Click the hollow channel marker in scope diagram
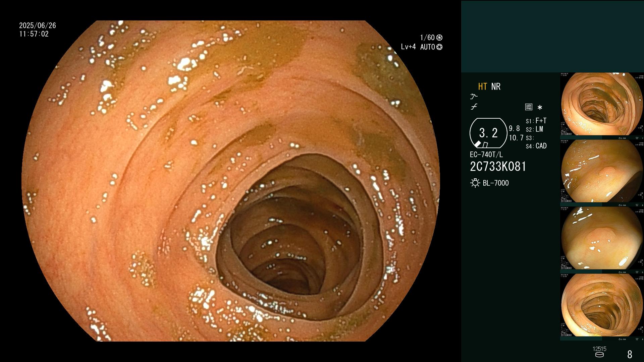The image size is (644, 362). 485,145
